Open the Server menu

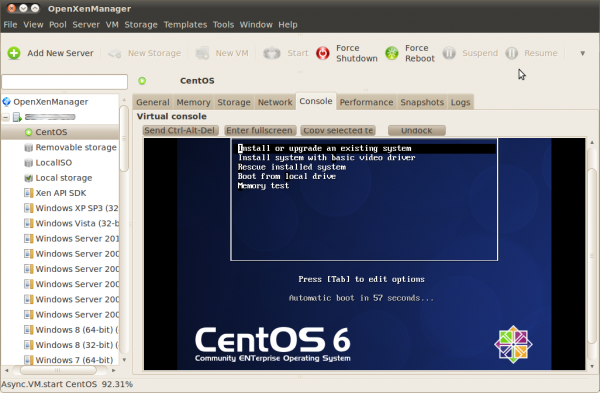tap(86, 25)
